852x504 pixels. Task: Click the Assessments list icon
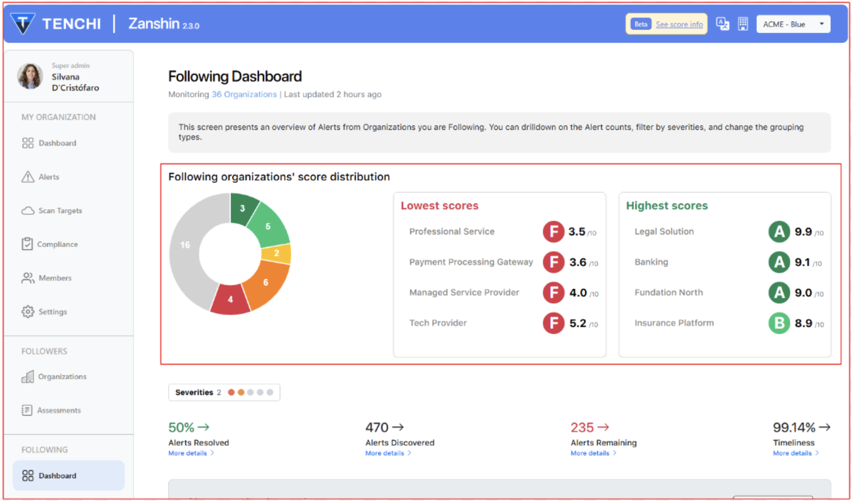click(27, 410)
